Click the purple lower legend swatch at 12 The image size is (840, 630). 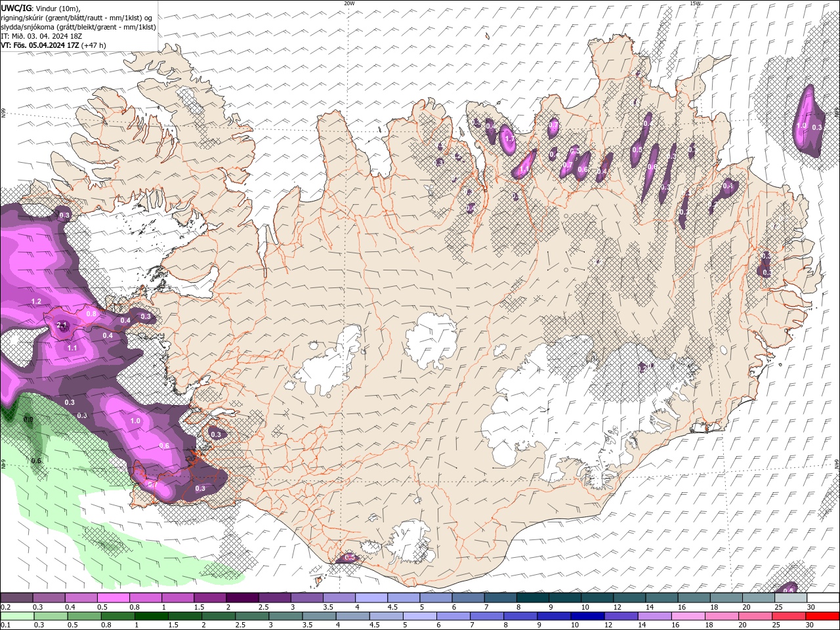point(620,616)
